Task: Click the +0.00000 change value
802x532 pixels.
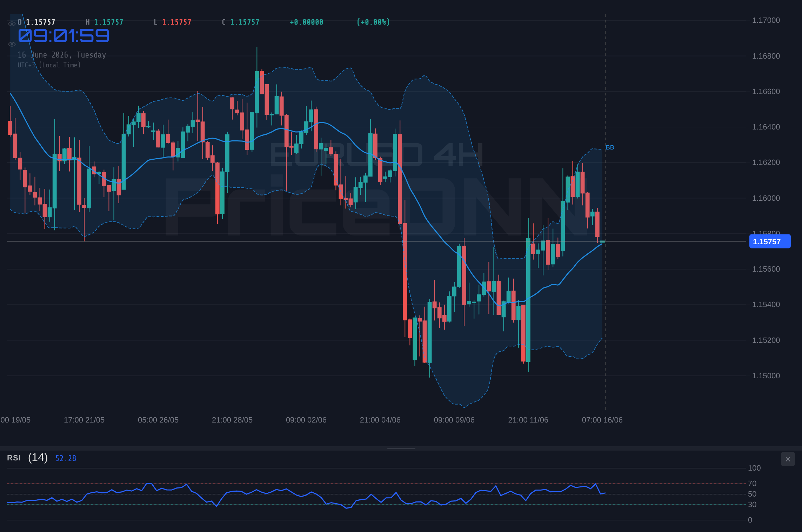Action: pyautogui.click(x=307, y=22)
